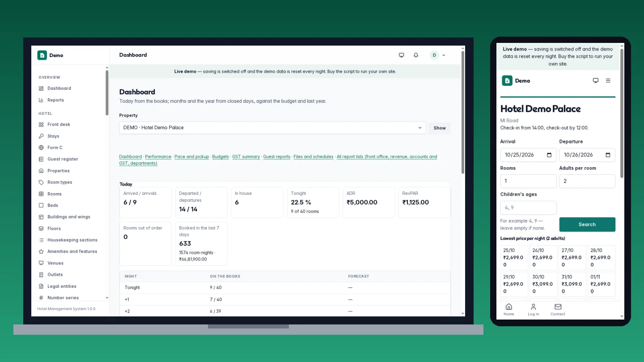Select the 25/10 price cell

coord(513,257)
